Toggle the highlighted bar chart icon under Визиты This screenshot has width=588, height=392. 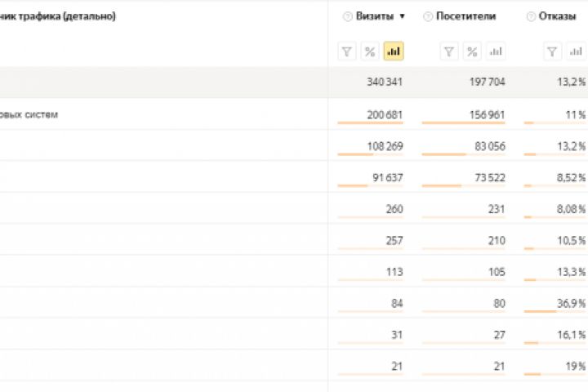(x=394, y=51)
